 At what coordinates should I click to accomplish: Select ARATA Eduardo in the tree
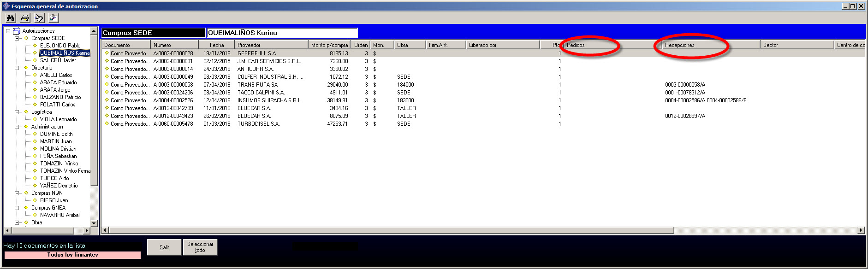point(58,82)
